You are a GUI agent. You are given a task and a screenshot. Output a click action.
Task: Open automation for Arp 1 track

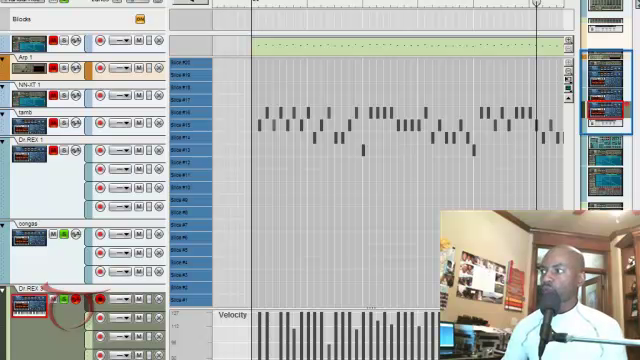[x=76, y=68]
